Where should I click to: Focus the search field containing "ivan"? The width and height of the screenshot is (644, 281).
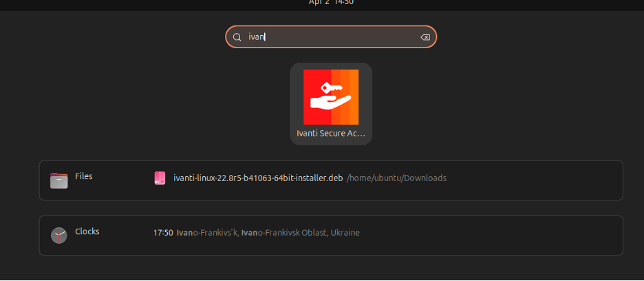330,37
